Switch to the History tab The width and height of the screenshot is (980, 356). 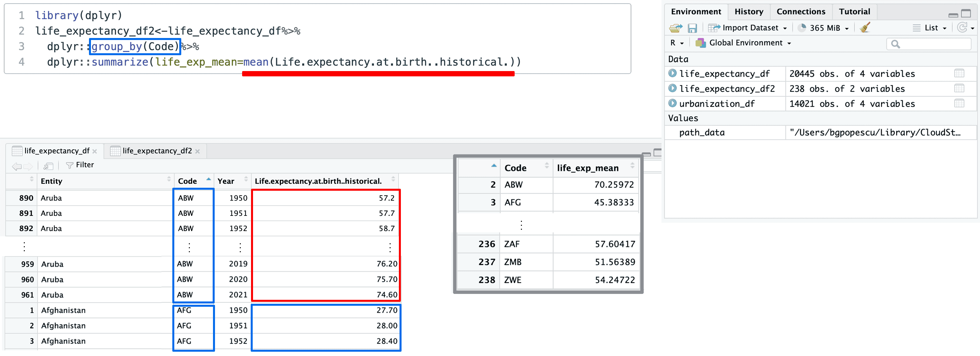748,12
